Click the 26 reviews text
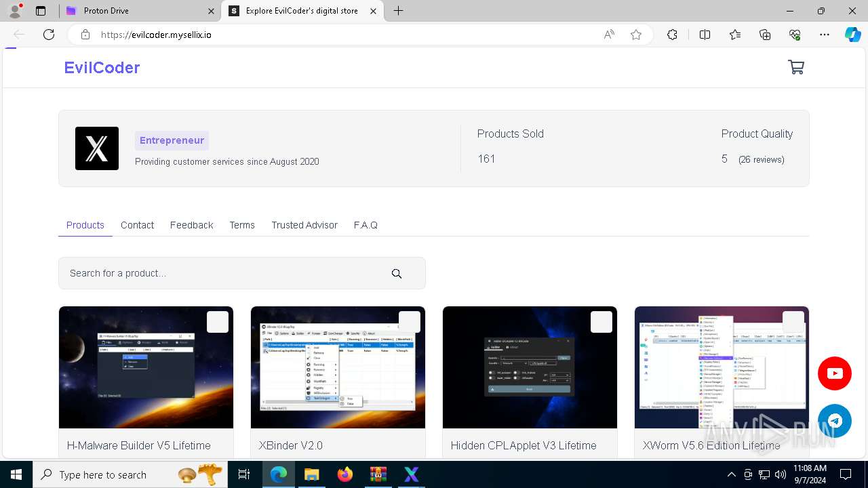The width and height of the screenshot is (868, 488). tap(762, 159)
